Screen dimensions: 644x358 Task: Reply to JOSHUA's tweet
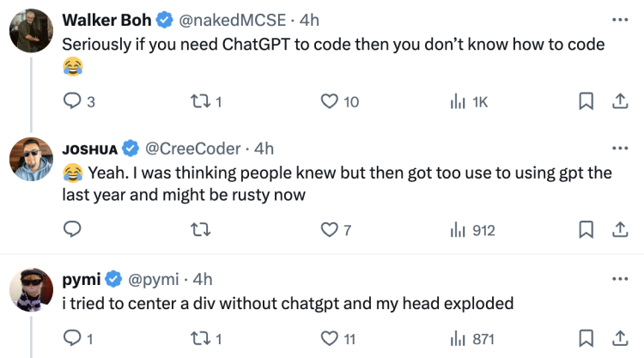click(73, 229)
